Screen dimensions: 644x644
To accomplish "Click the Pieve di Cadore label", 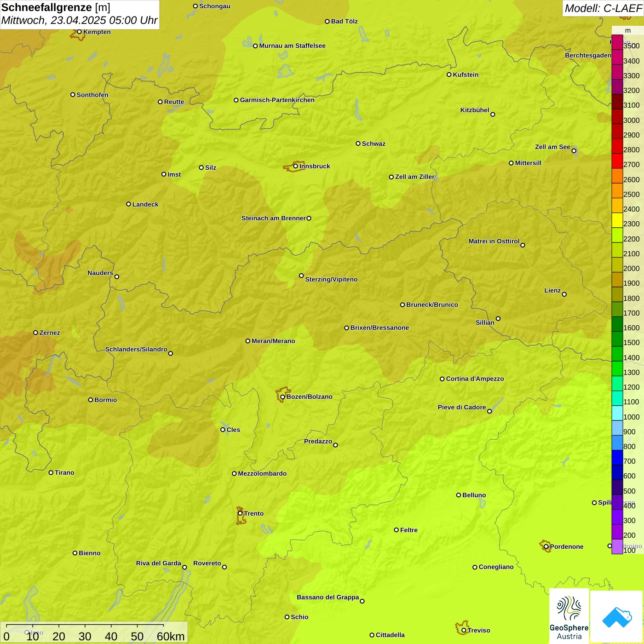I will tap(462, 407).
